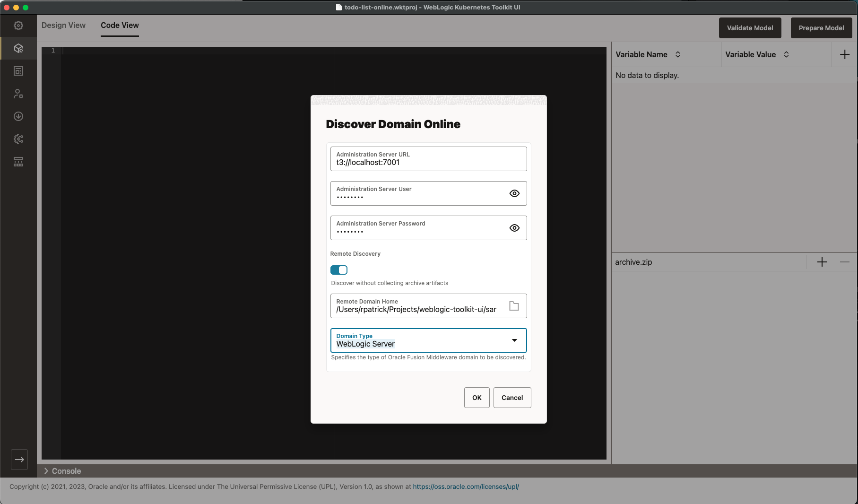Show Administration Server User value
Viewport: 858px width, 504px height.
[514, 193]
